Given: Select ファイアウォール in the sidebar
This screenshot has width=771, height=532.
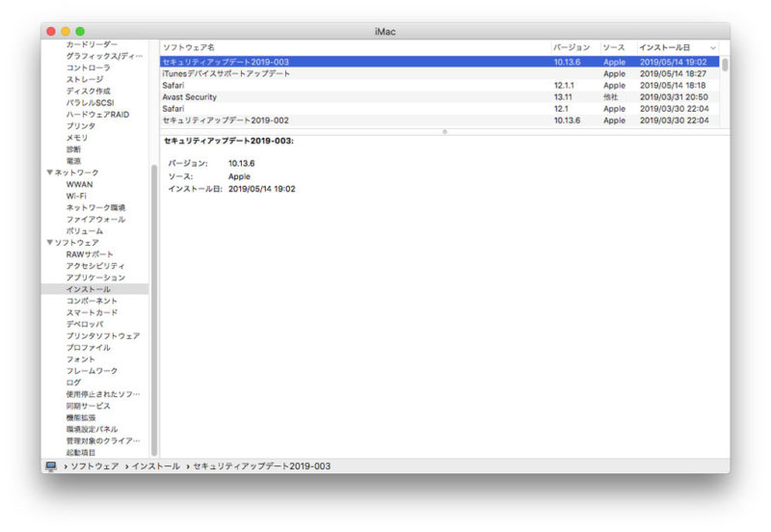Looking at the screenshot, I should point(95,220).
